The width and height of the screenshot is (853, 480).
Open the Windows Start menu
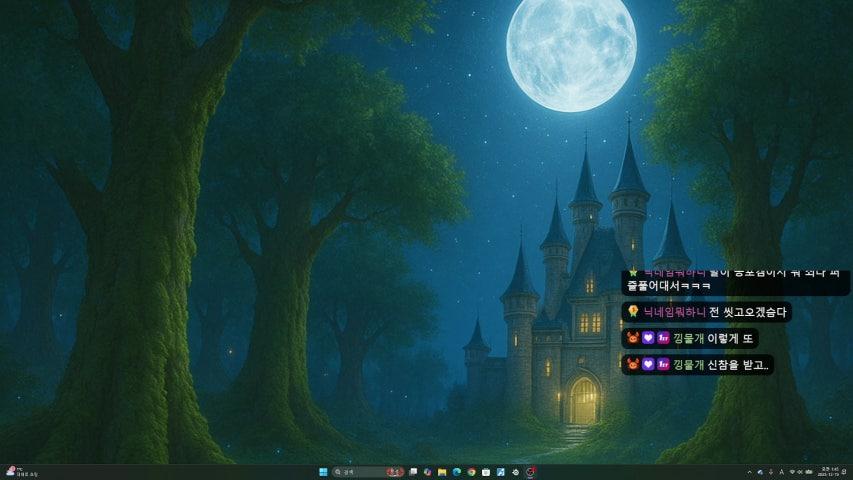pos(322,472)
